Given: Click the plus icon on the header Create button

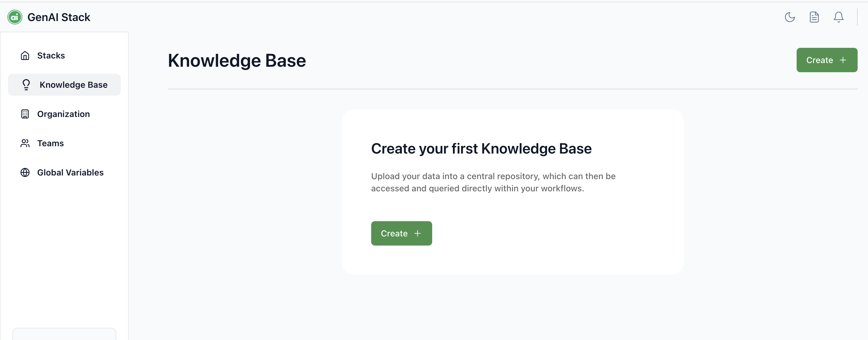Looking at the screenshot, I should click(843, 60).
